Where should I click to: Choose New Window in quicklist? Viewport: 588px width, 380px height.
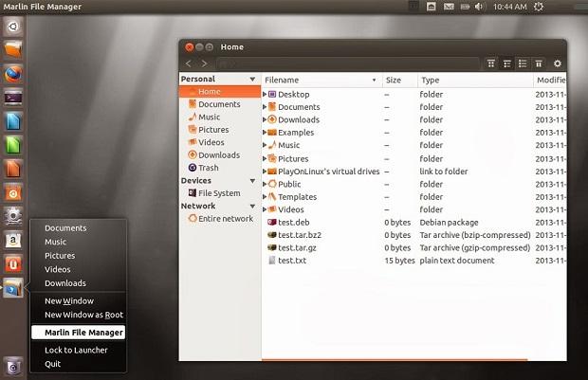[69, 301]
